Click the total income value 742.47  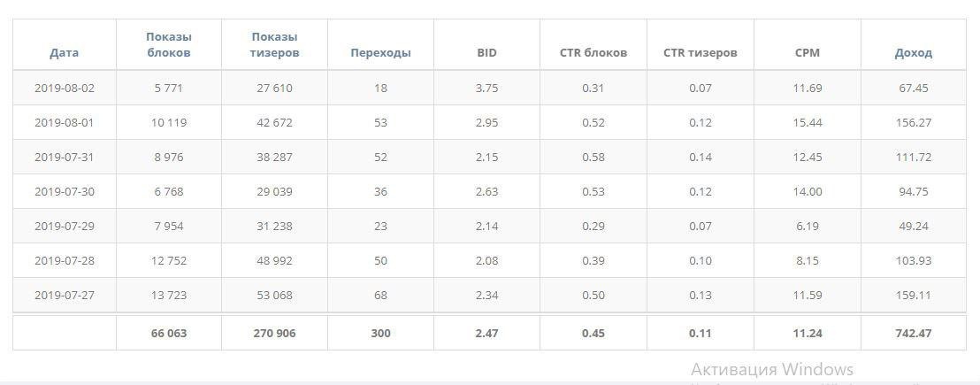pos(913,333)
